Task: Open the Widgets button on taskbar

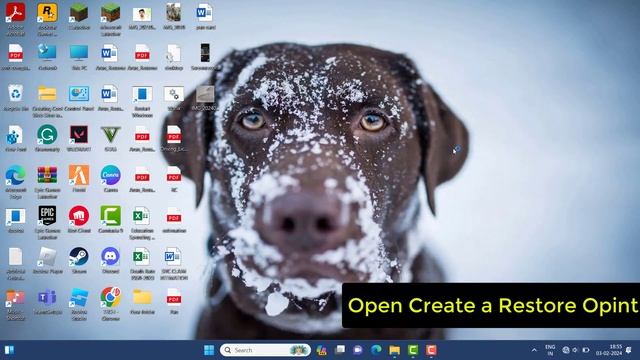Action: point(9,350)
